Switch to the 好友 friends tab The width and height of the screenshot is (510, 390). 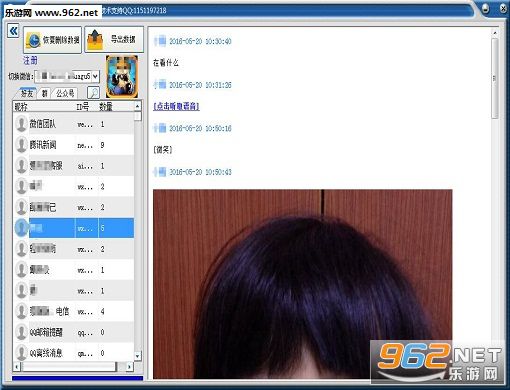point(27,93)
